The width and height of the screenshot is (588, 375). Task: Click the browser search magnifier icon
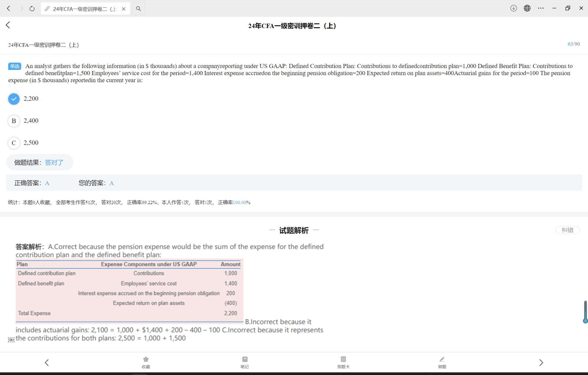[x=138, y=9]
